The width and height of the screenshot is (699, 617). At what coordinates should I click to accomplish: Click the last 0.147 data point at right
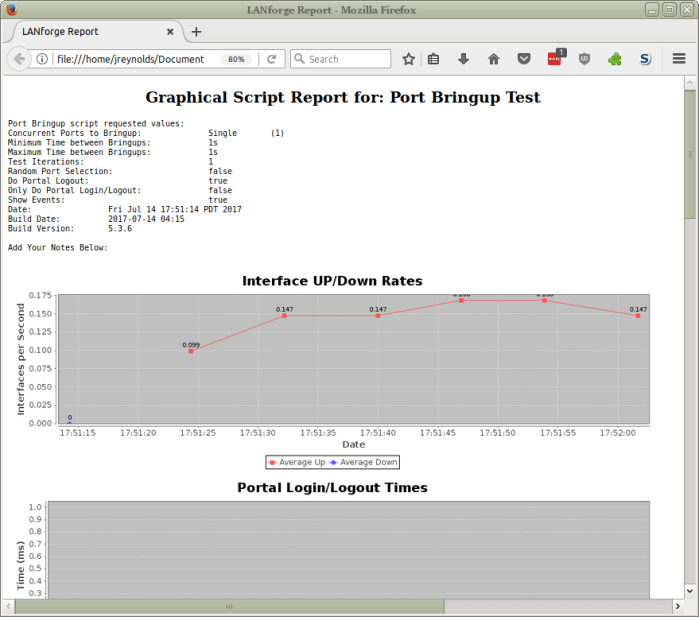[x=638, y=316]
